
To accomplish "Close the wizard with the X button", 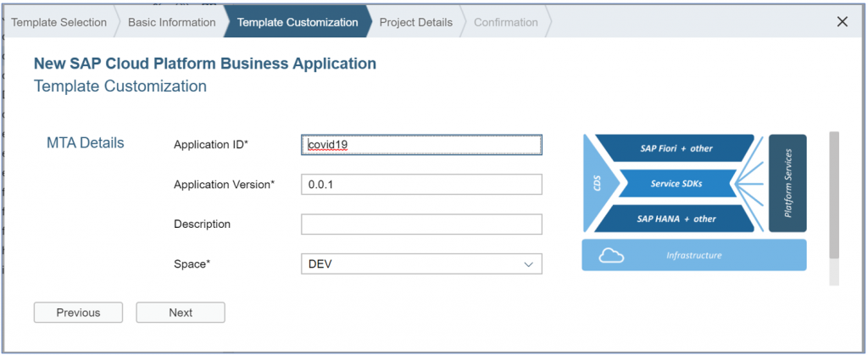I will pos(842,22).
